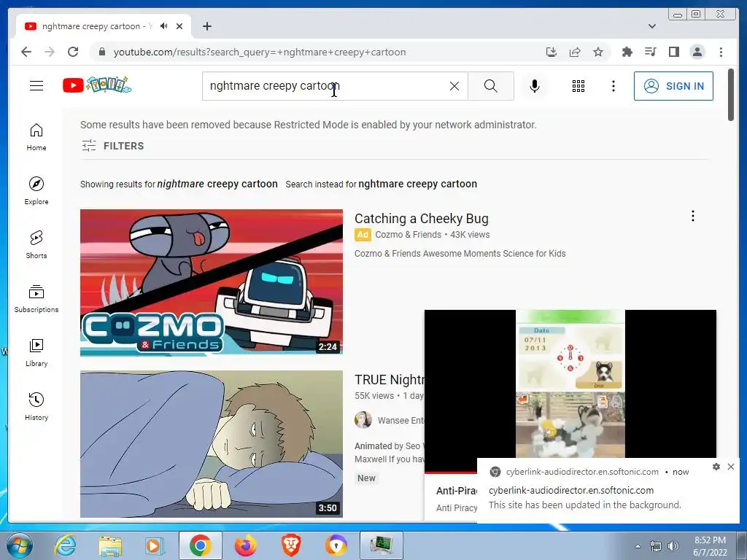Open YouTube settings three-dot menu
Screen dimensions: 747x560
point(613,86)
